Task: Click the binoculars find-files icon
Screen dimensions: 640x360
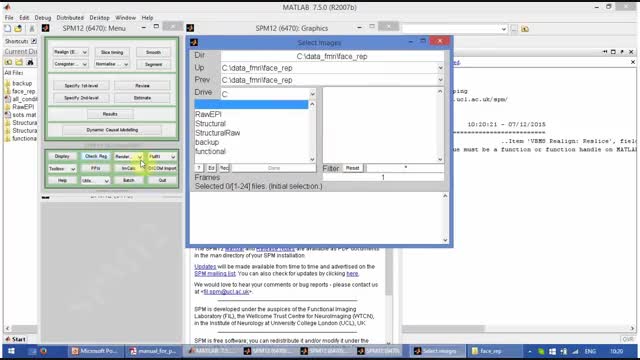Action: pos(30,62)
